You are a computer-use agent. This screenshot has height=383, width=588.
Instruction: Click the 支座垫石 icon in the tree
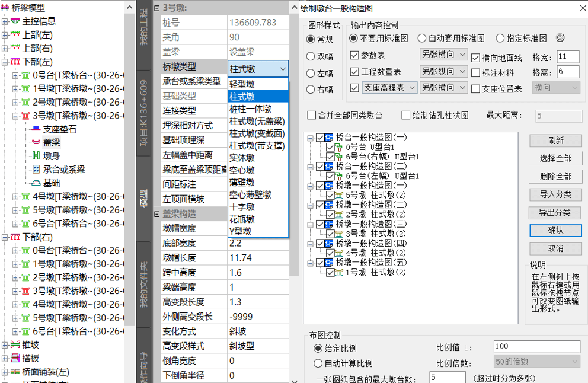tap(36, 129)
